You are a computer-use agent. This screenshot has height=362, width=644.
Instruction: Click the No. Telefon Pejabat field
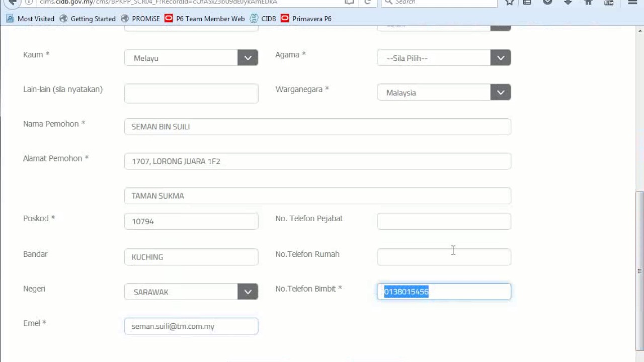[444, 221]
